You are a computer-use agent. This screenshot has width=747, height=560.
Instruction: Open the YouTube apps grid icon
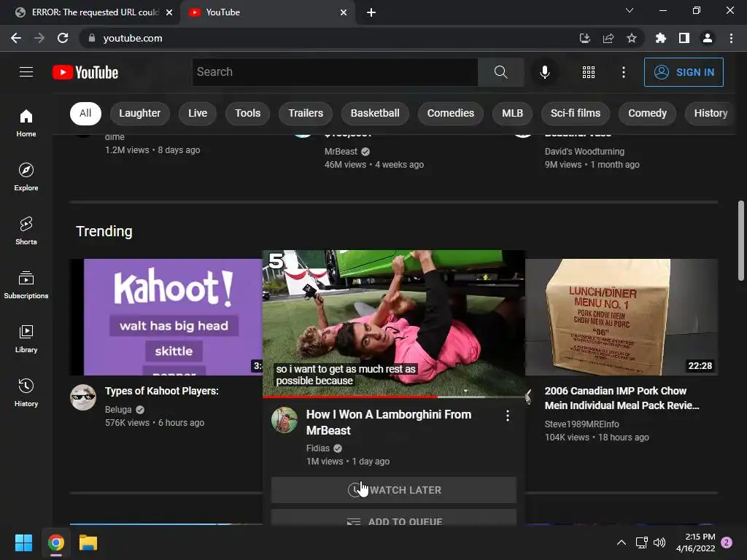589,72
